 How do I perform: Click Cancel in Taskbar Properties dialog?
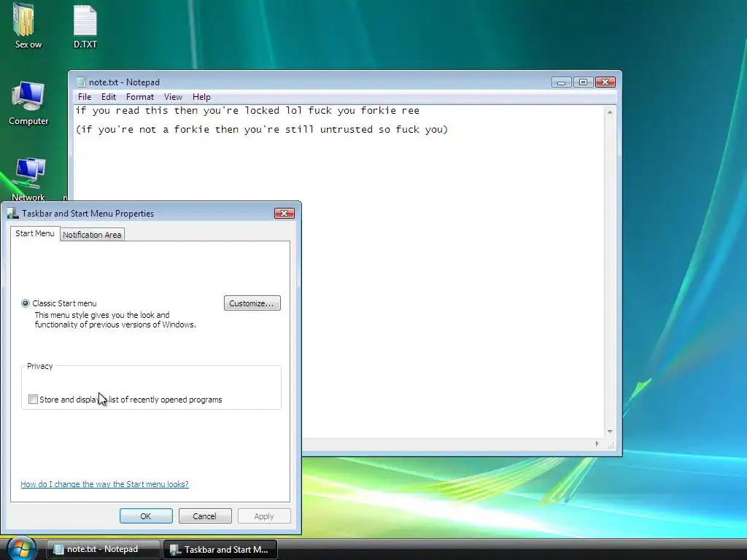[205, 516]
